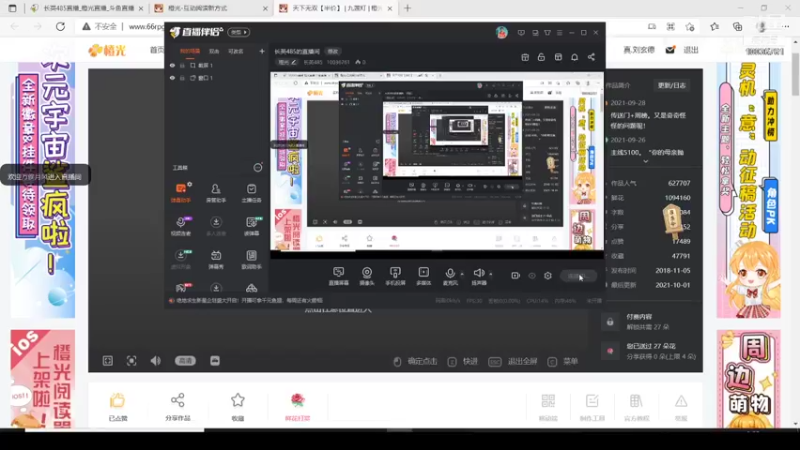Screen dimensions: 800x450
Task: Open the mode pill next to 直播伴侣 logo
Action: pos(238,32)
